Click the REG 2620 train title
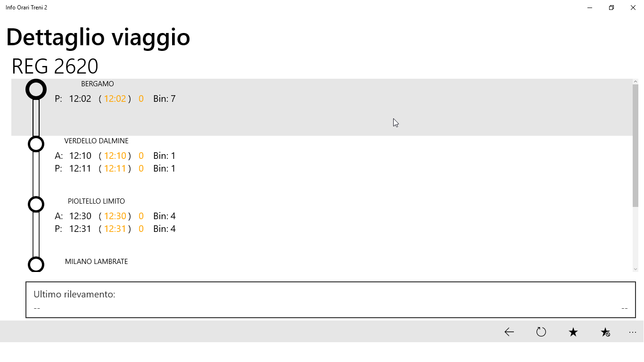Image resolution: width=644 pixels, height=362 pixels. pos(55,66)
